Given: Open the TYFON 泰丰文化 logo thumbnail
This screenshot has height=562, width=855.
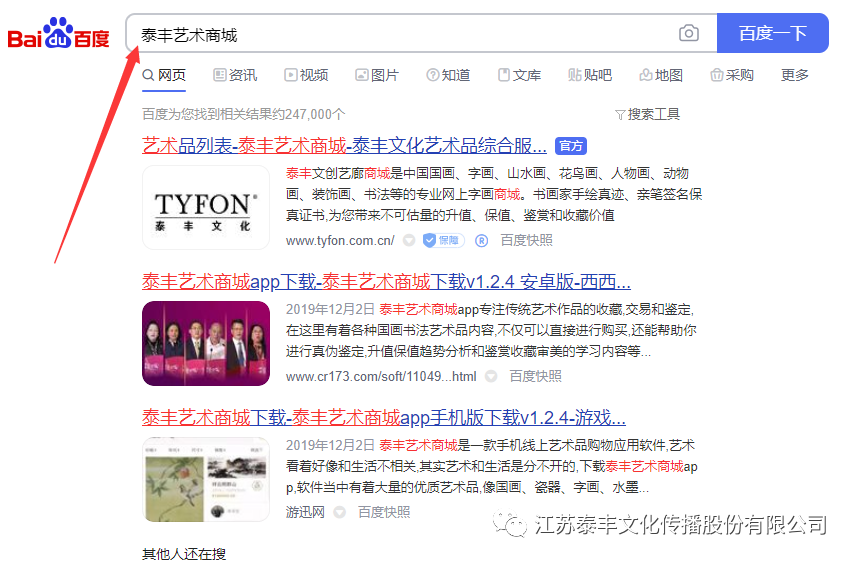Looking at the screenshot, I should coord(206,208).
